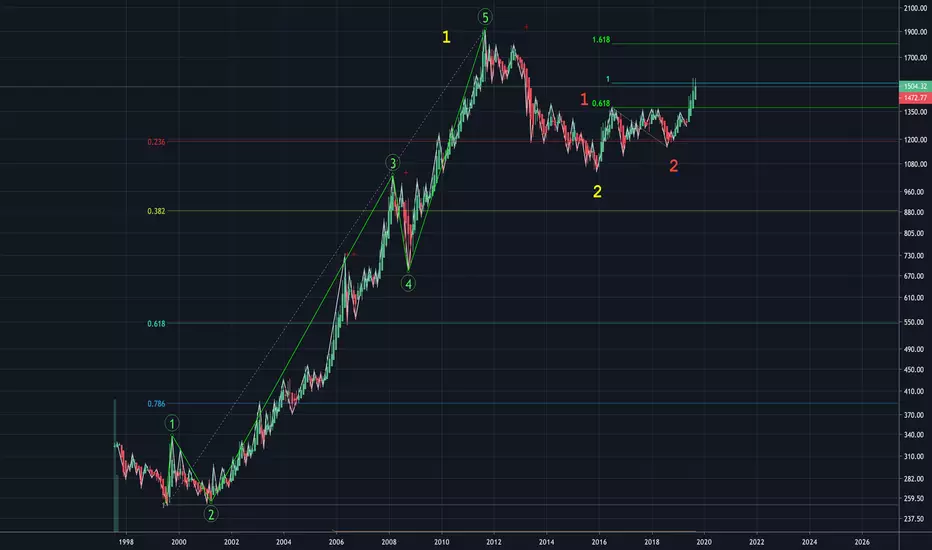This screenshot has width=932, height=550.
Task: Click the 1080.00 price axis label
Action: [x=915, y=164]
